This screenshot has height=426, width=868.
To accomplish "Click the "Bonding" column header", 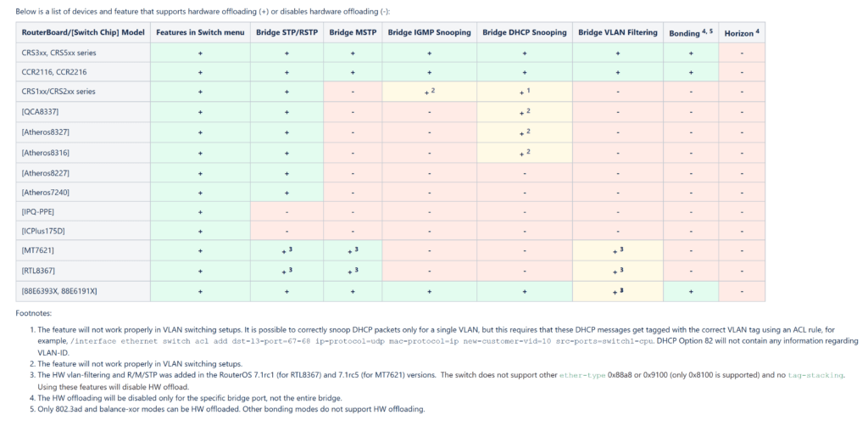I will click(691, 33).
